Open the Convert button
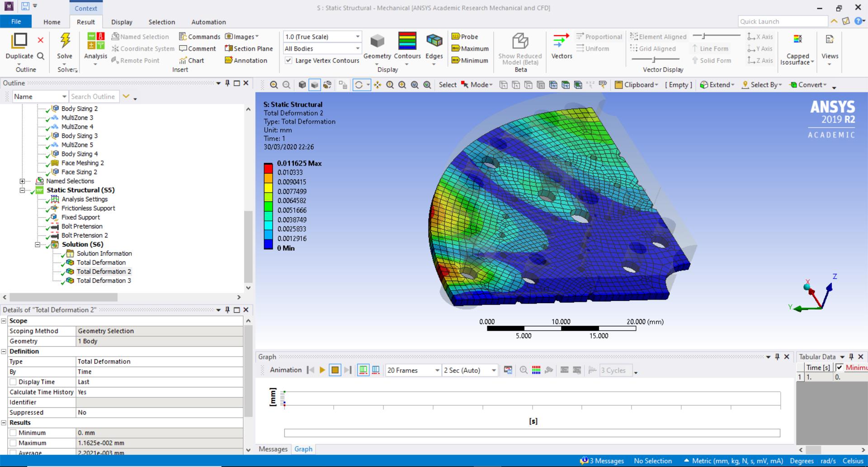 tap(808, 85)
